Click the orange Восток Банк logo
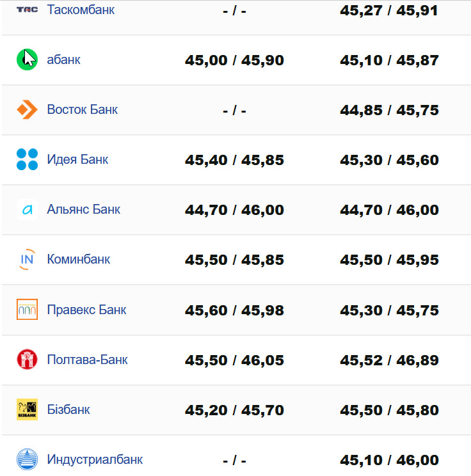This screenshot has height=476, width=471. [27, 109]
